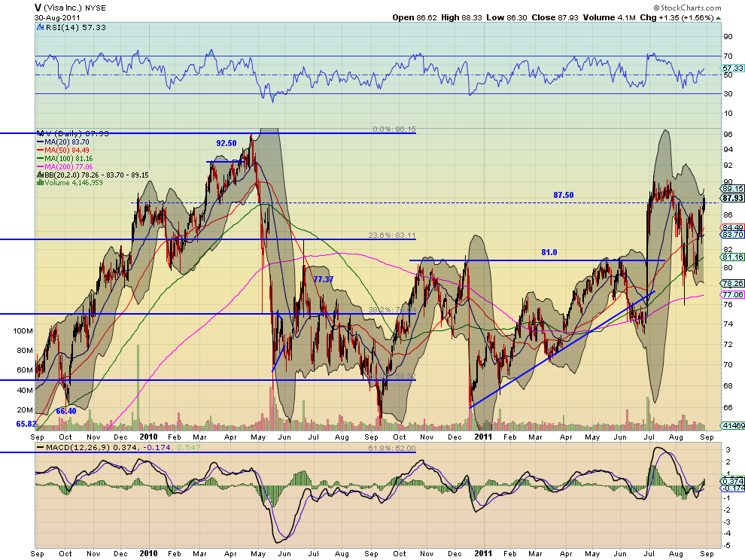
Task: Click the '84.49' price-axis tag
Action: (x=732, y=228)
